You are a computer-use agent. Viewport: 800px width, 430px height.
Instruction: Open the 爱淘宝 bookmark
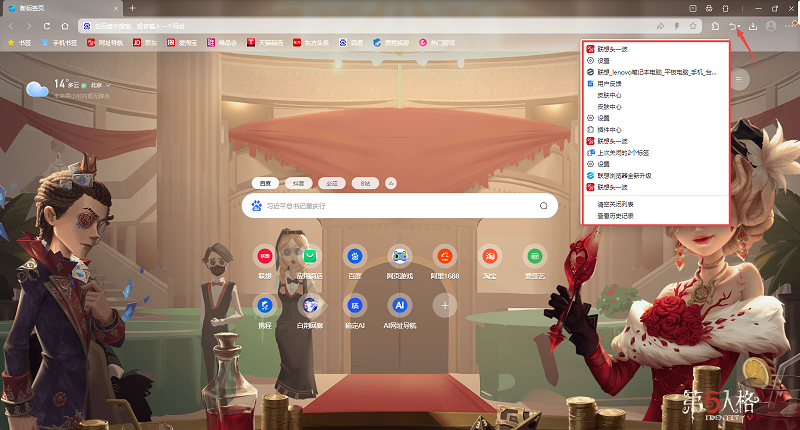click(182, 43)
